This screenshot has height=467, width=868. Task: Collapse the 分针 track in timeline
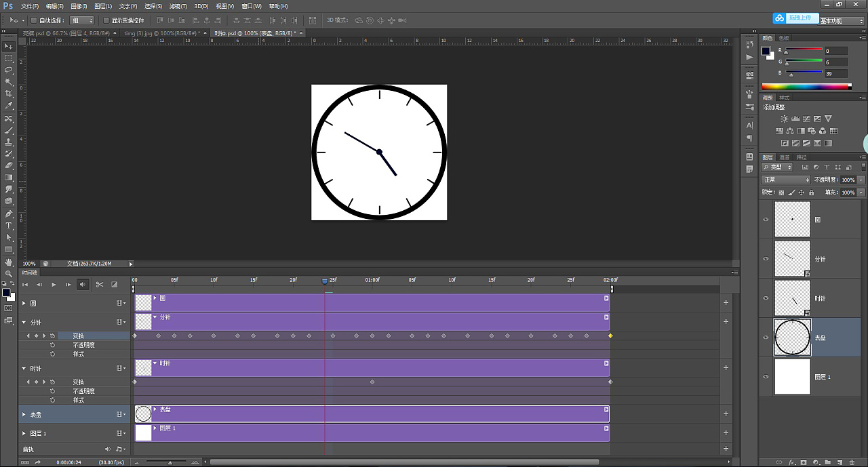[24, 323]
